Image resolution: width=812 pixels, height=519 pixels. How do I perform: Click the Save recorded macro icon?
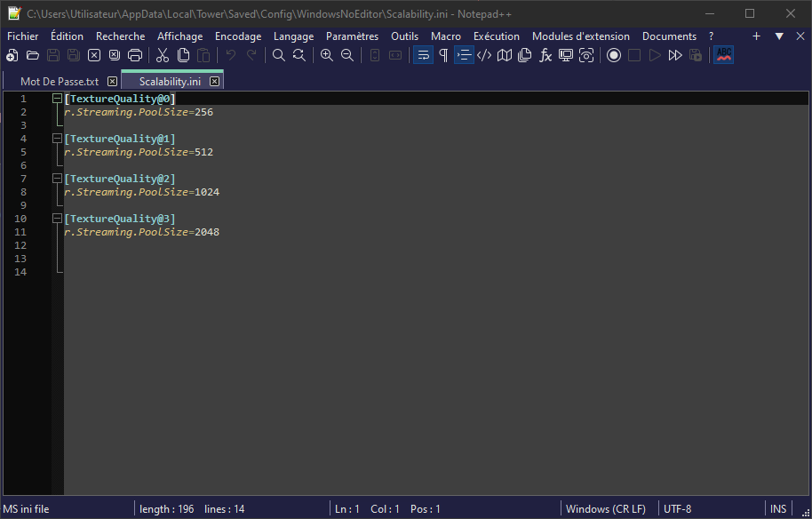coord(696,55)
